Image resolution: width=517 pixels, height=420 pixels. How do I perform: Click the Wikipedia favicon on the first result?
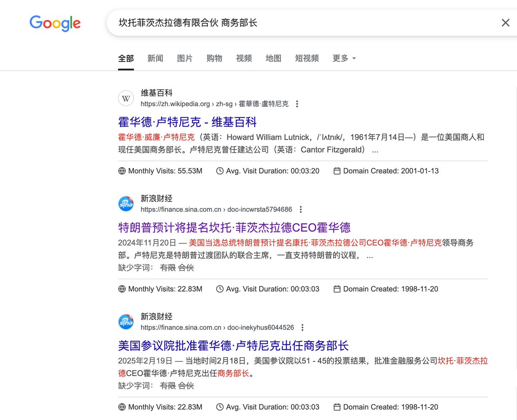pos(126,99)
